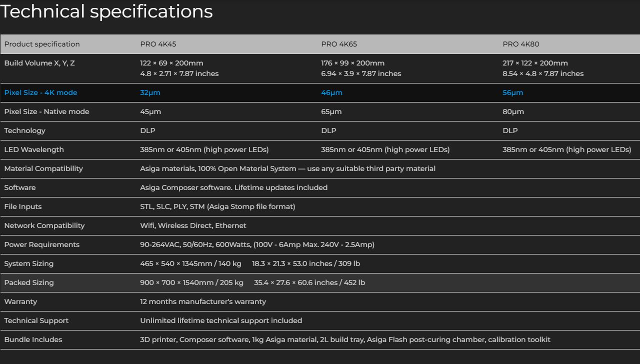Click the 56µm pixel size value
This screenshot has width=640, height=364.
(512, 92)
